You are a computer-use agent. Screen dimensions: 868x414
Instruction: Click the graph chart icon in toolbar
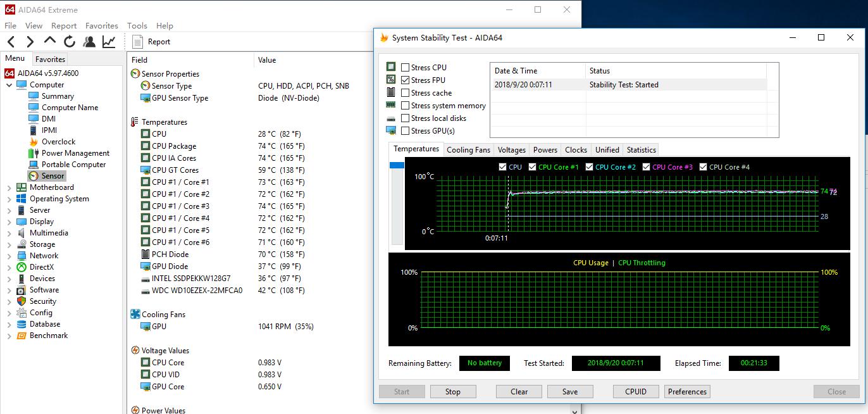pos(109,42)
